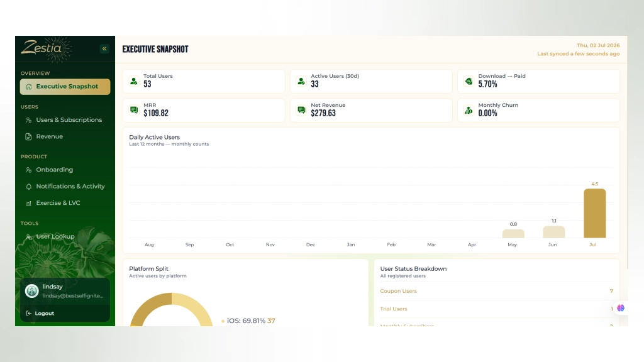Click the iOS legend dot in Platform Split

coord(223,321)
